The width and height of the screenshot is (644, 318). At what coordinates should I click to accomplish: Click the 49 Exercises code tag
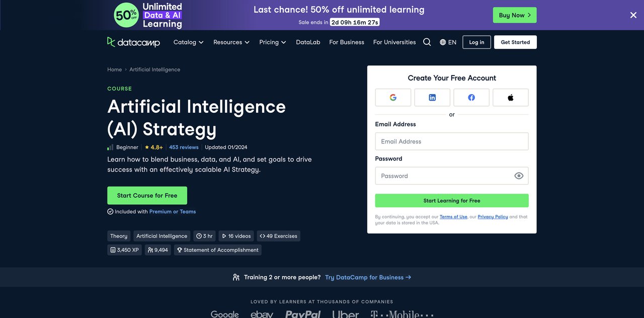278,236
